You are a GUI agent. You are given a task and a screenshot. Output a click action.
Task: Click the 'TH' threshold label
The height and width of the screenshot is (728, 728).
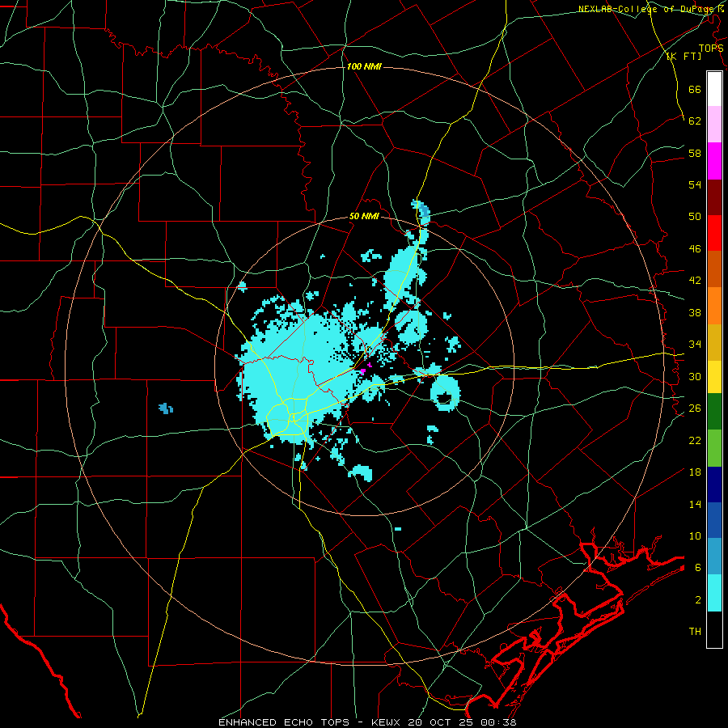(x=695, y=631)
